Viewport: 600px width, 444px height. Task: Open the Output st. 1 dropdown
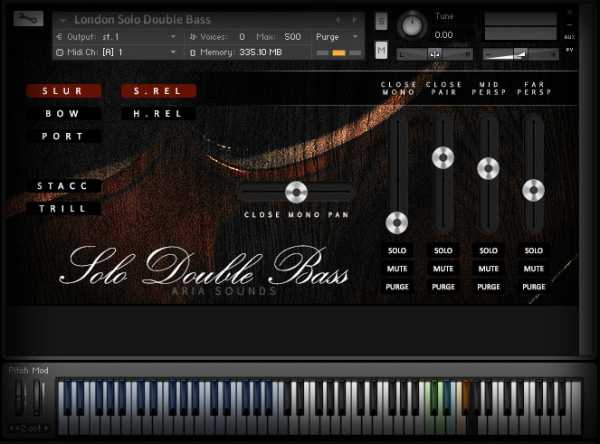173,37
